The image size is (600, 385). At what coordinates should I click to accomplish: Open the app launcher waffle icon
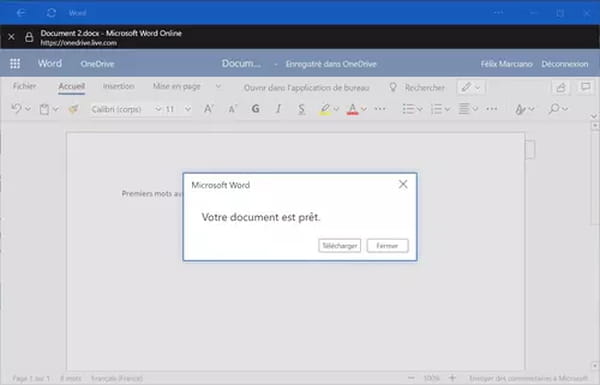(x=15, y=64)
